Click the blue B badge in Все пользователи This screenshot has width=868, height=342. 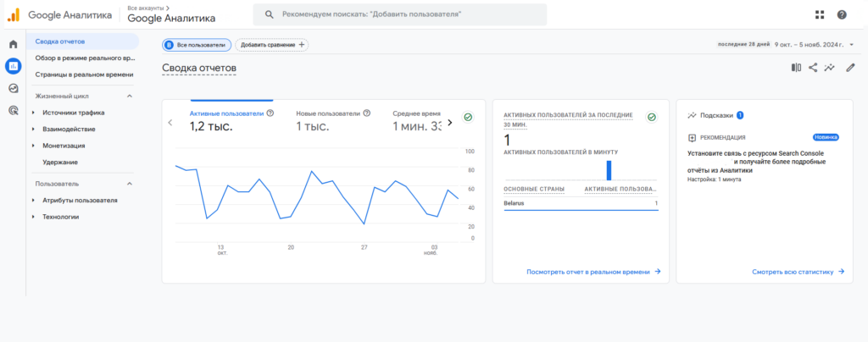(170, 45)
